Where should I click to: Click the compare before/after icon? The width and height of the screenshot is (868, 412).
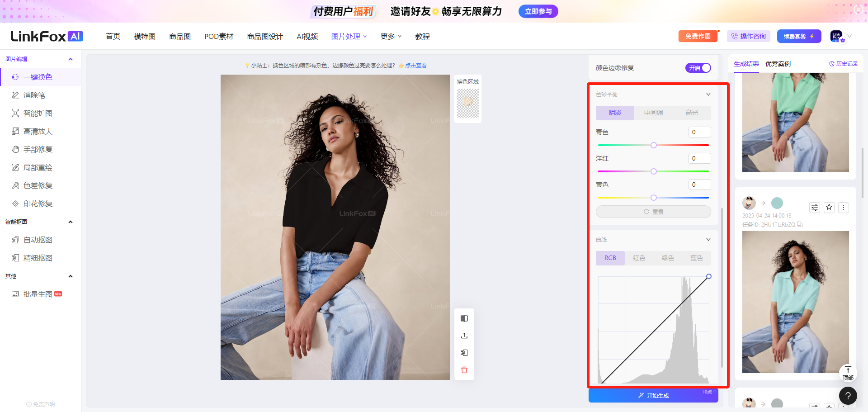click(464, 318)
